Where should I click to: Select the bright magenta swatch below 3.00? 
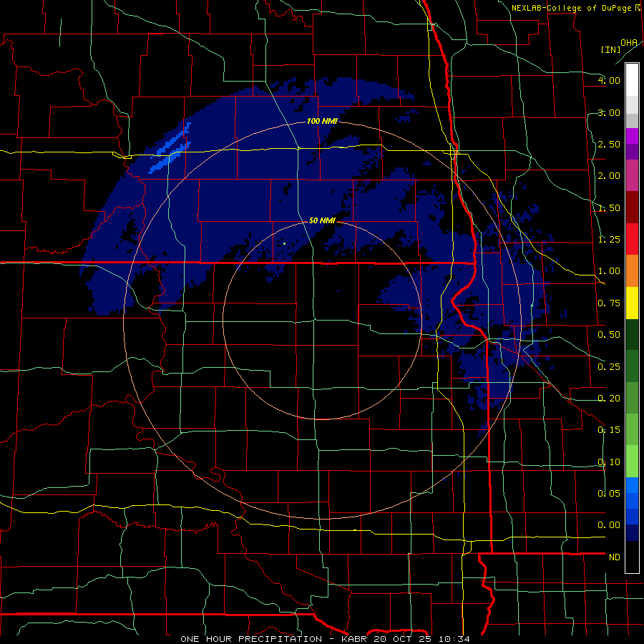[632, 136]
